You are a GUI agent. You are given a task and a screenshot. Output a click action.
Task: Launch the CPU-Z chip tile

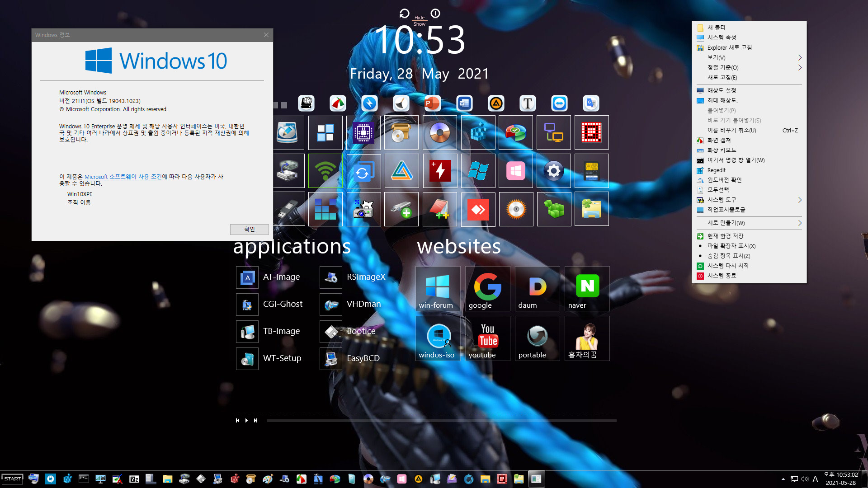(x=363, y=132)
